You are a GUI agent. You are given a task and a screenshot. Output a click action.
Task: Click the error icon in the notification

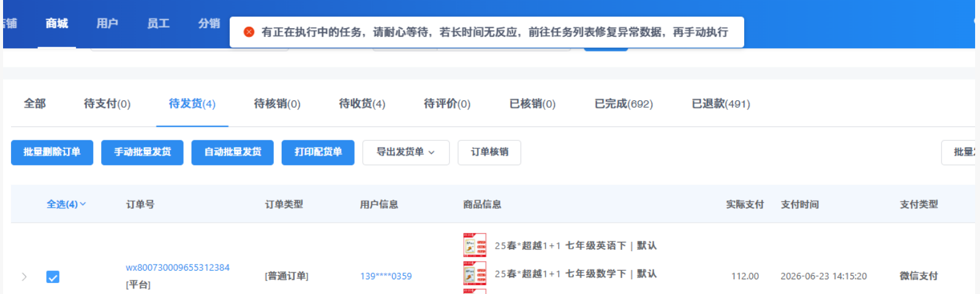(x=249, y=32)
